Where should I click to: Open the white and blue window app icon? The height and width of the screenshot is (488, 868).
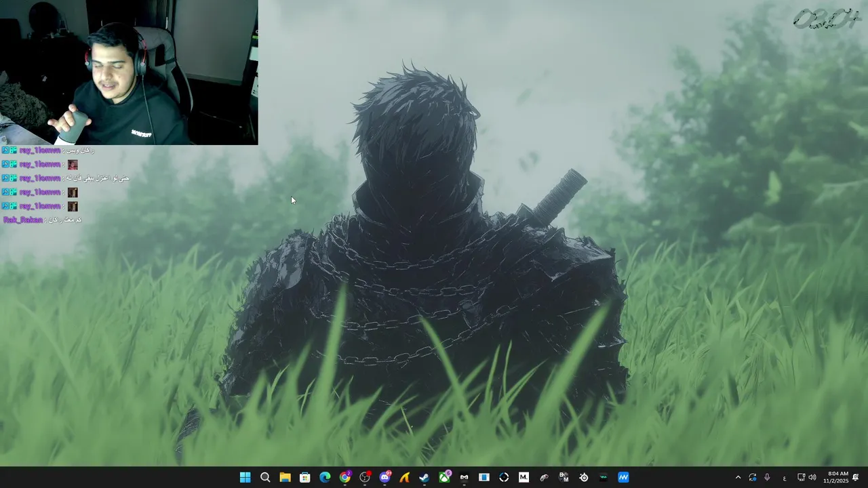(484, 477)
